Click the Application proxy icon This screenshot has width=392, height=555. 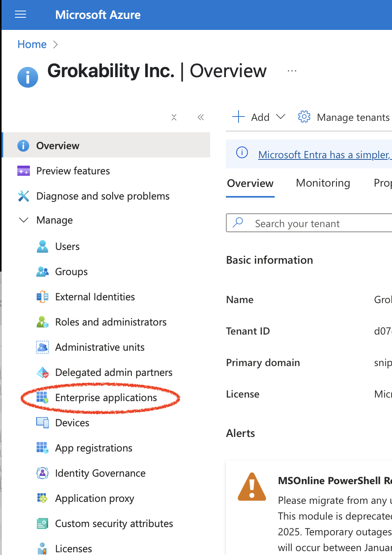click(43, 498)
